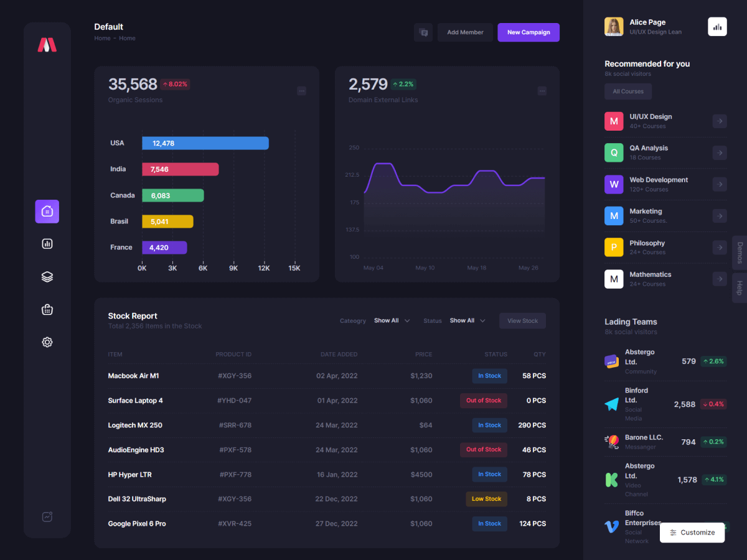Open the settings gear sidebar icon
The image size is (747, 560).
47,342
